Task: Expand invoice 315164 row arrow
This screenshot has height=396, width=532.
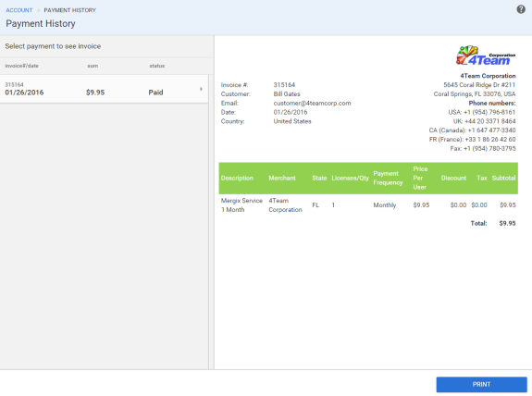Action: [x=201, y=89]
